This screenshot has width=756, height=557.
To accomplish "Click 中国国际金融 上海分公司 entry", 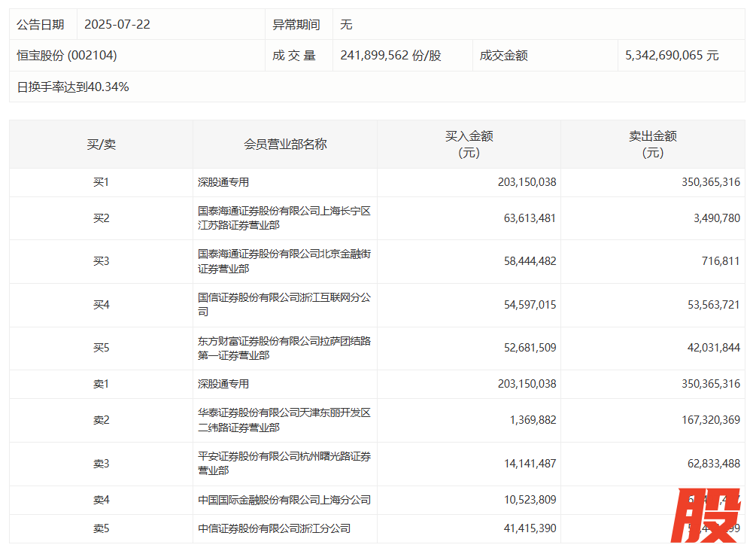I will point(284,500).
